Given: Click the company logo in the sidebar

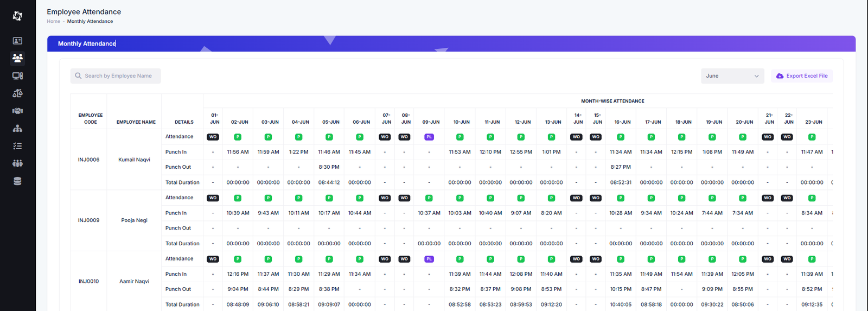Looking at the screenshot, I should click(x=17, y=16).
